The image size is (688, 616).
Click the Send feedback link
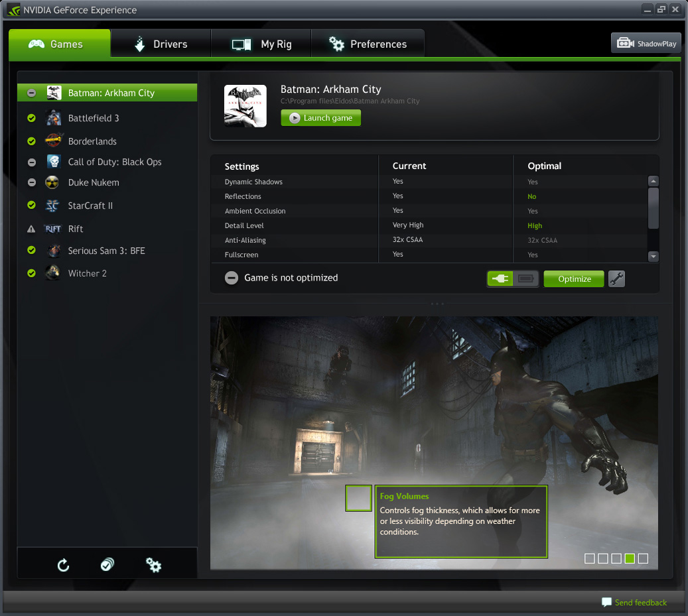[641, 603]
